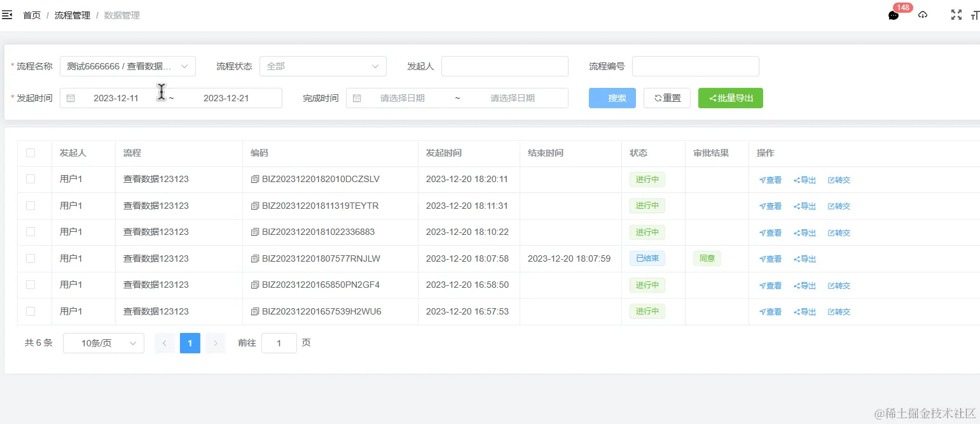Click 转交 for row BIZ20231220181022336883
Viewport: 980px width, 424px height.
pyautogui.click(x=839, y=233)
